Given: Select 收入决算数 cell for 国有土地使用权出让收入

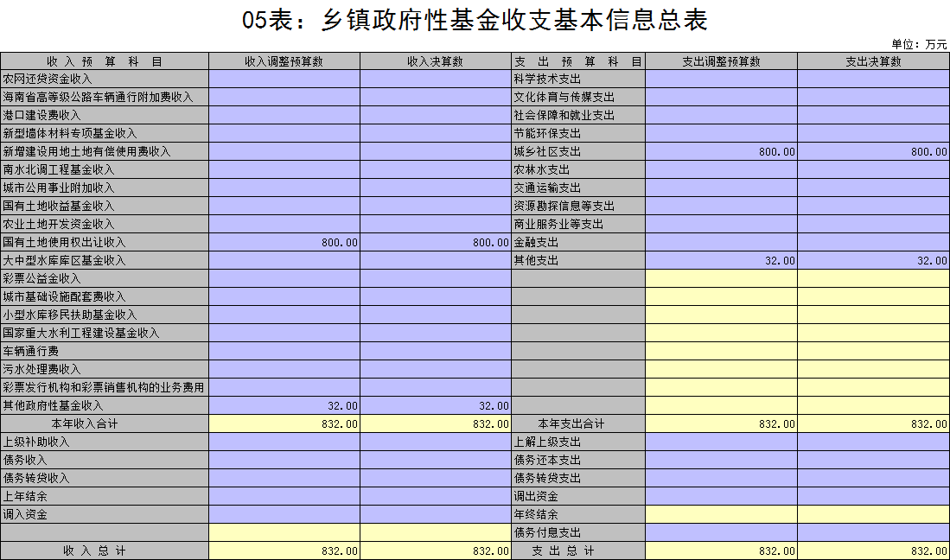Looking at the screenshot, I should 436,243.
